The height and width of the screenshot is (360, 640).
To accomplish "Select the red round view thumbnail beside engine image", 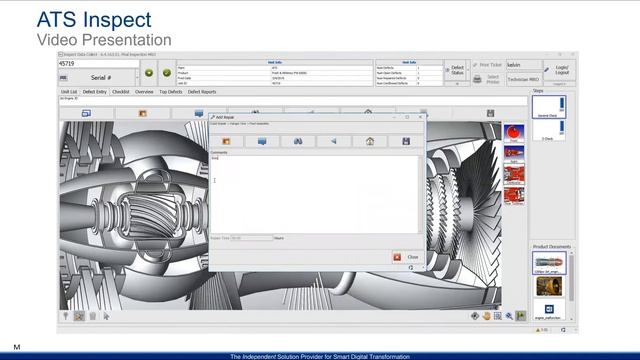I will click(x=514, y=133).
